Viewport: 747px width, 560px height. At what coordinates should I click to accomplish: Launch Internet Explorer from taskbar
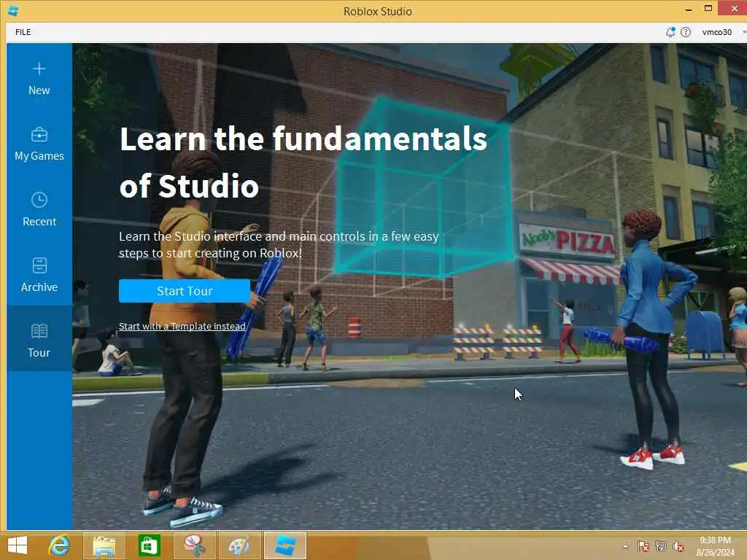click(x=60, y=545)
